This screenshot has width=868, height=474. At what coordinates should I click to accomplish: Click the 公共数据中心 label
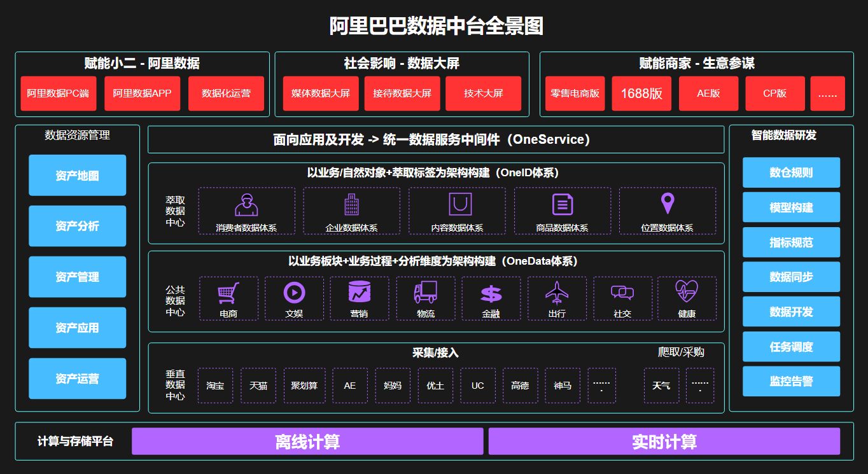pos(175,301)
